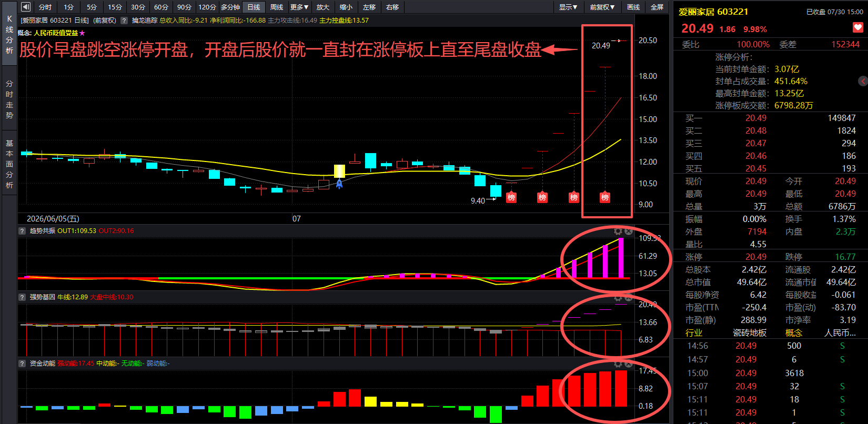Open help icon beside 前复权 indicator title

click(x=124, y=21)
